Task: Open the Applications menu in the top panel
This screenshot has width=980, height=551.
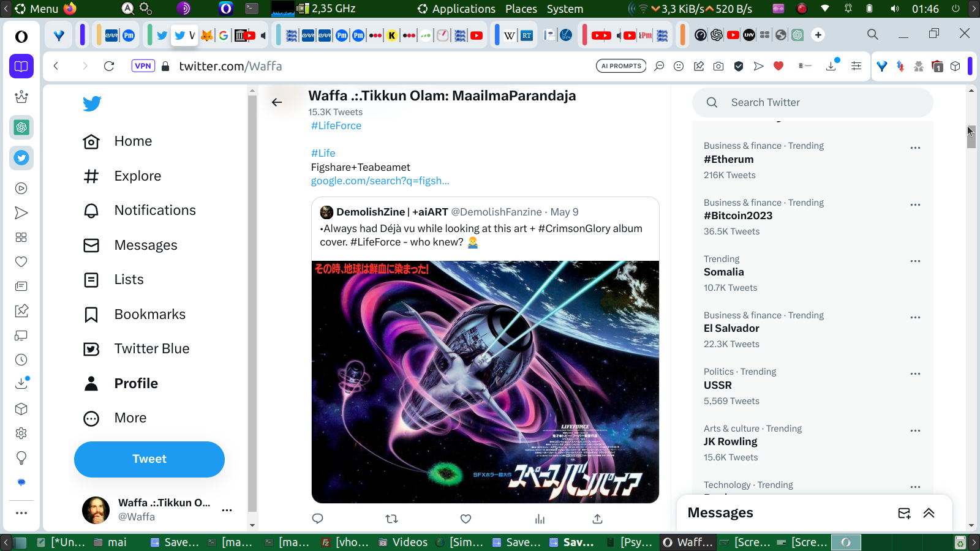Action: (x=464, y=9)
